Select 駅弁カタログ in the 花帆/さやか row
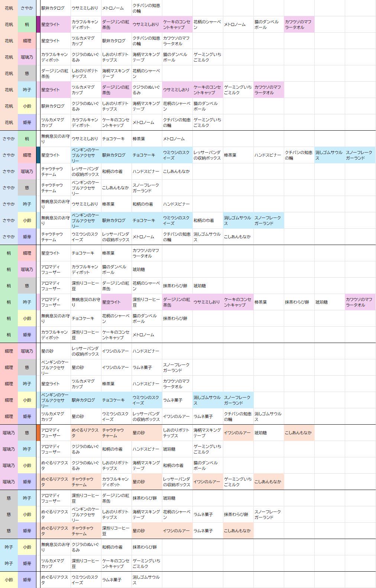The width and height of the screenshot is (376, 588). [53, 8]
